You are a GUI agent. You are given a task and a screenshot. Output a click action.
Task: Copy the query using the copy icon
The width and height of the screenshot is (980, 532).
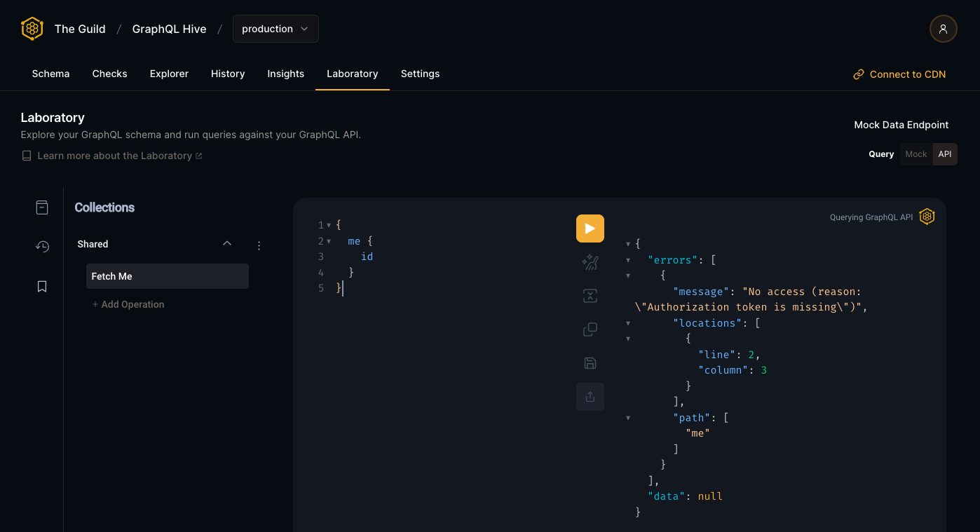coord(590,329)
